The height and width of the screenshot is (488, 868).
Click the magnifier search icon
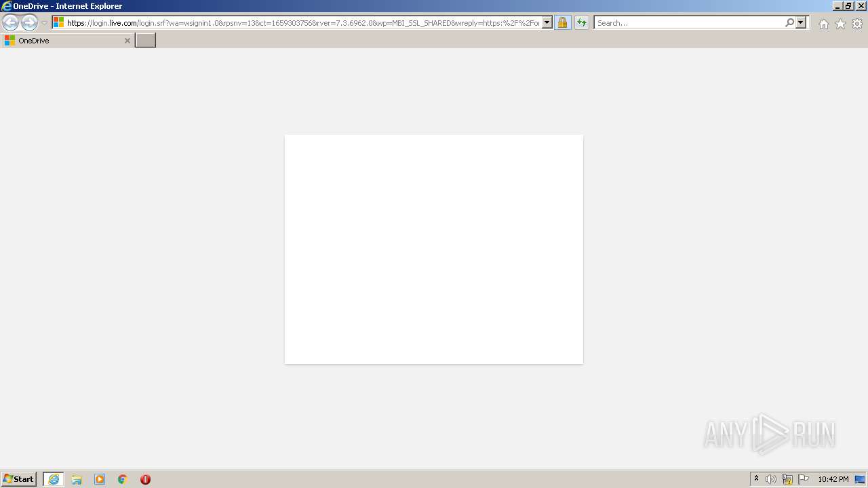789,23
